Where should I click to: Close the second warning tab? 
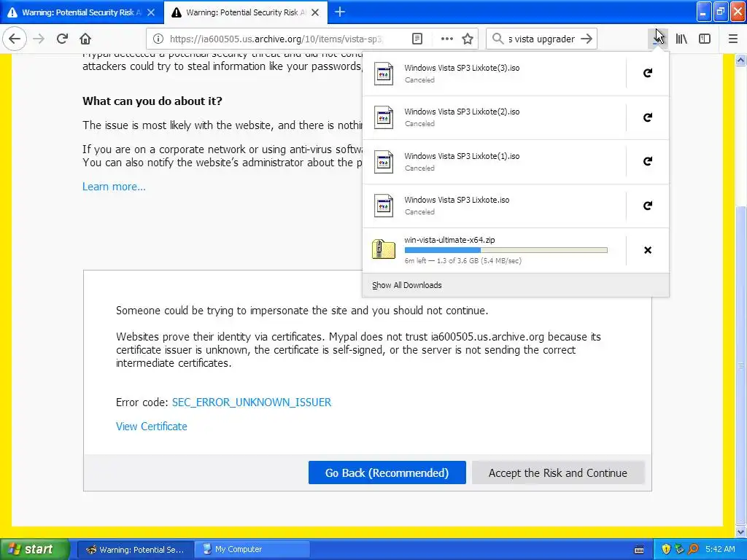315,12
